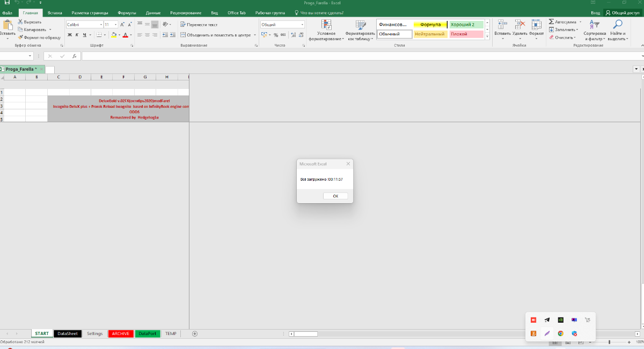Click the AutoSum (Автосумма) sigma icon

pos(551,22)
